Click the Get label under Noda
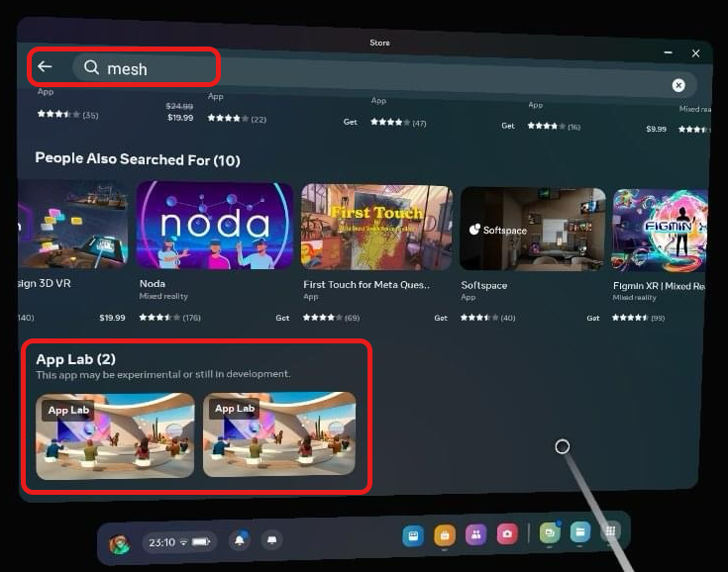Screen dimensions: 728x572 (282, 318)
